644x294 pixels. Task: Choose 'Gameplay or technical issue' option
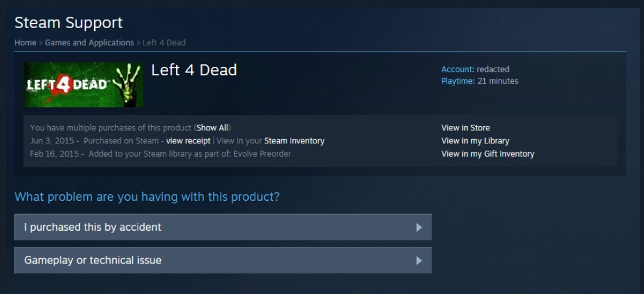tap(223, 261)
